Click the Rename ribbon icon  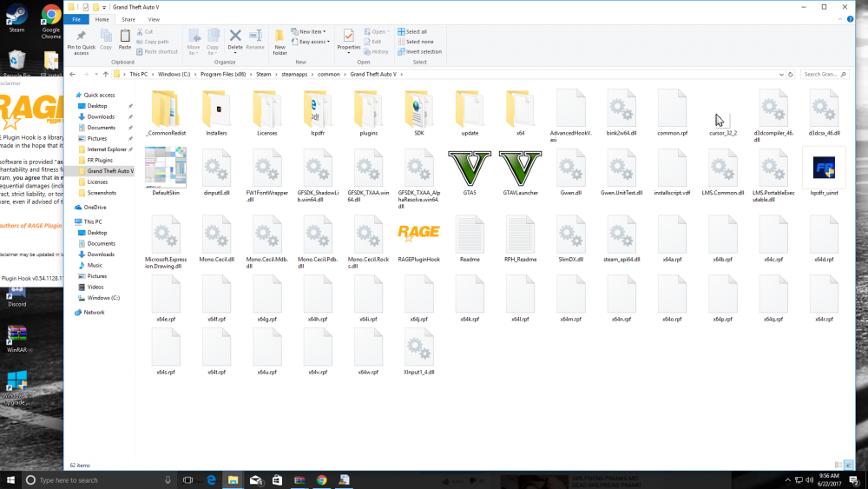pyautogui.click(x=255, y=40)
